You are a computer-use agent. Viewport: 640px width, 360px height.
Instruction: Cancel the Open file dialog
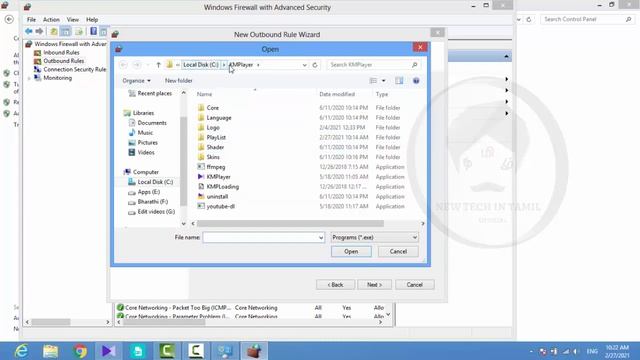(398, 251)
